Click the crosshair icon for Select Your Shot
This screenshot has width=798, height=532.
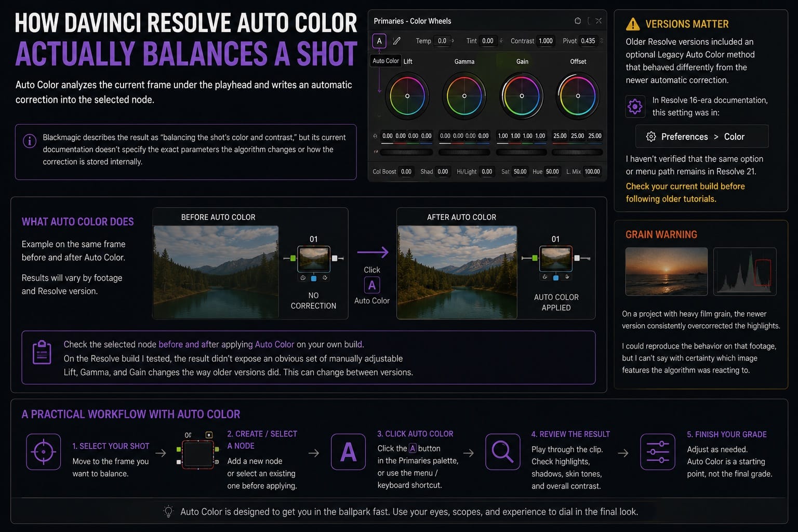44,452
